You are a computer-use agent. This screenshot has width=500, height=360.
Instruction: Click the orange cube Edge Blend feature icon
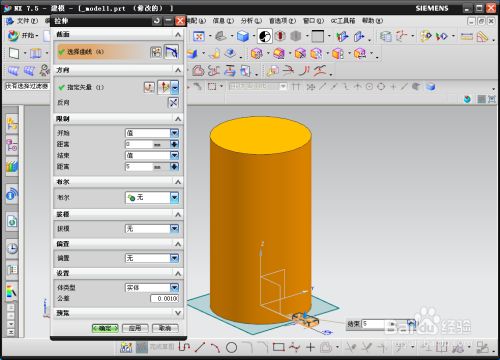click(256, 53)
